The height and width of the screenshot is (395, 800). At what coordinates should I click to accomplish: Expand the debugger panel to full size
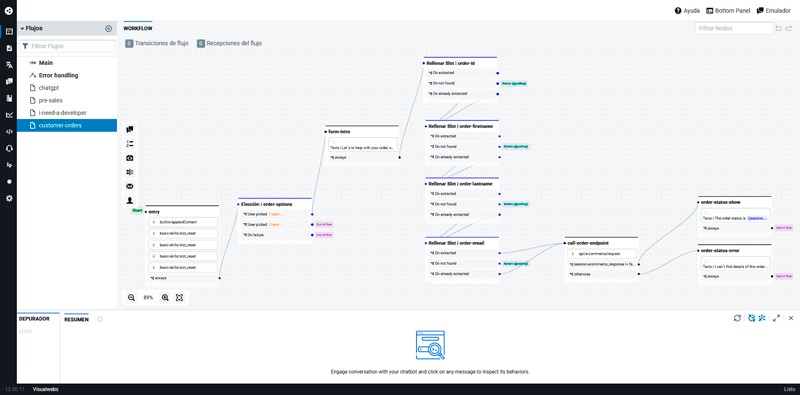(777, 318)
